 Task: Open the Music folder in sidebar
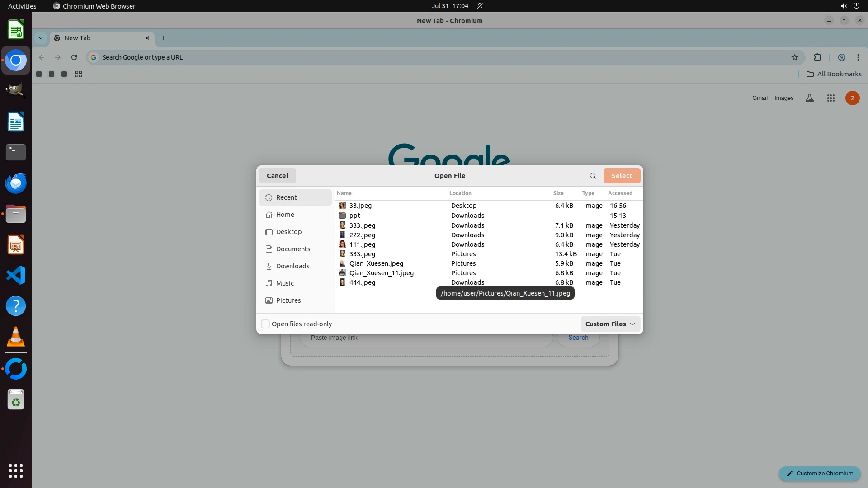click(284, 283)
